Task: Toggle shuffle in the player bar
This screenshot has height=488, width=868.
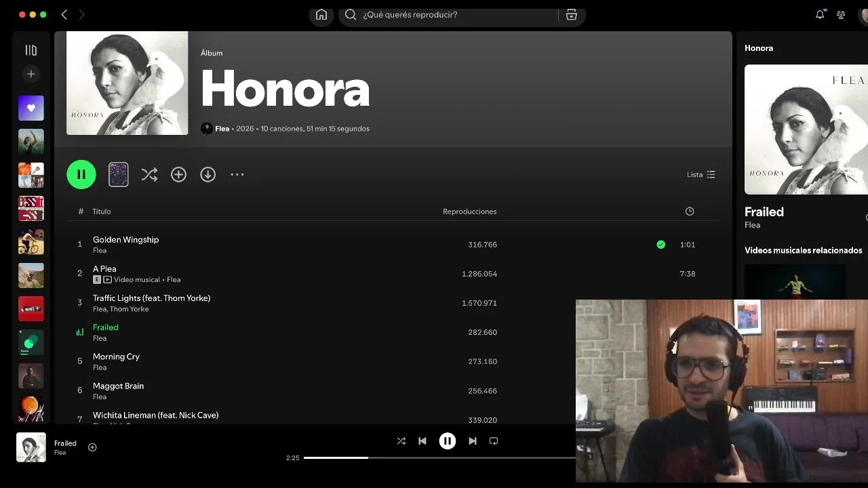Action: coord(401,441)
